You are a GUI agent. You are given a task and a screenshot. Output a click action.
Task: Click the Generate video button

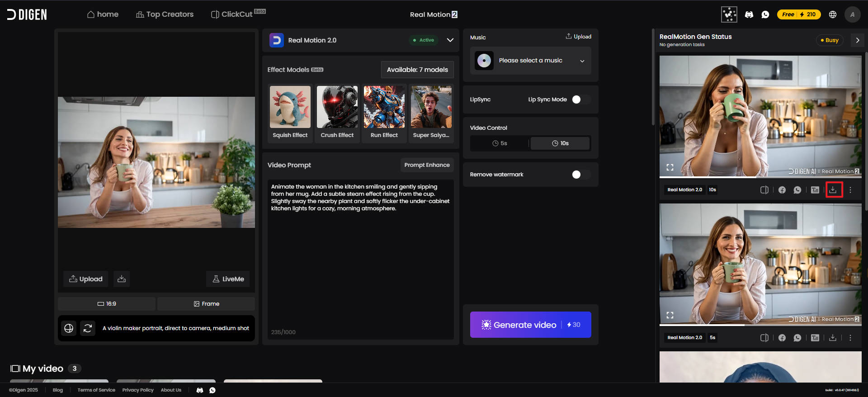point(531,325)
